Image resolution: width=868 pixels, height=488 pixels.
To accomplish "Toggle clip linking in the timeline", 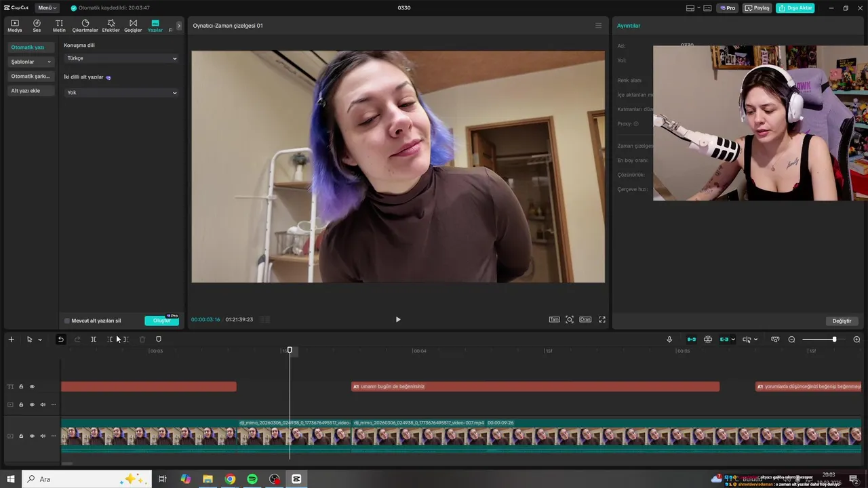I will click(x=724, y=340).
